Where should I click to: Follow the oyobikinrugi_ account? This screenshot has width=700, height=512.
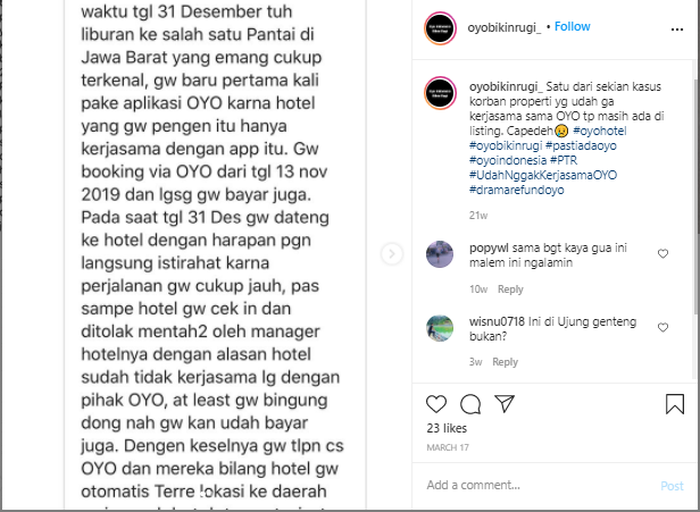[572, 27]
